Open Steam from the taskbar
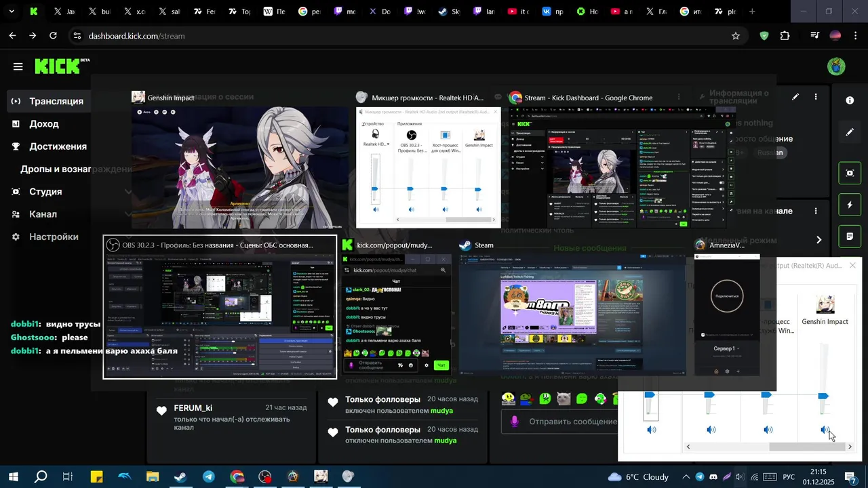Image resolution: width=868 pixels, height=488 pixels. 180,477
